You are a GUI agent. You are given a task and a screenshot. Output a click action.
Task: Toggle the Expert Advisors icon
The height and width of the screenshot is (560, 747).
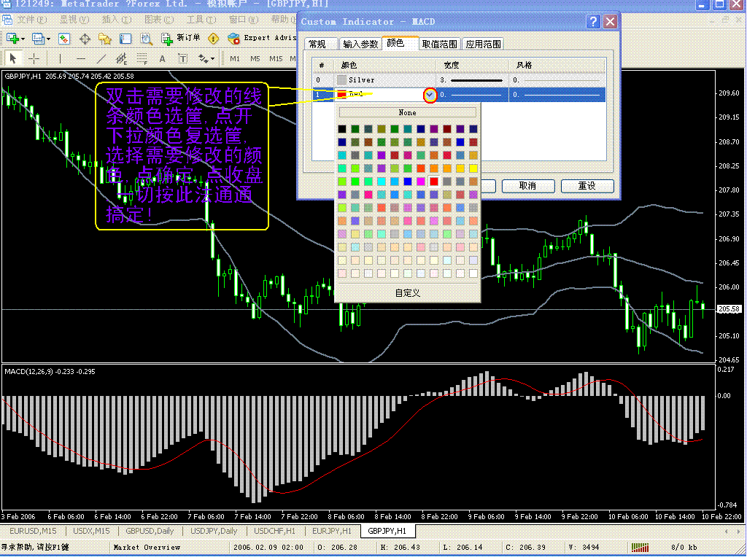pos(234,38)
